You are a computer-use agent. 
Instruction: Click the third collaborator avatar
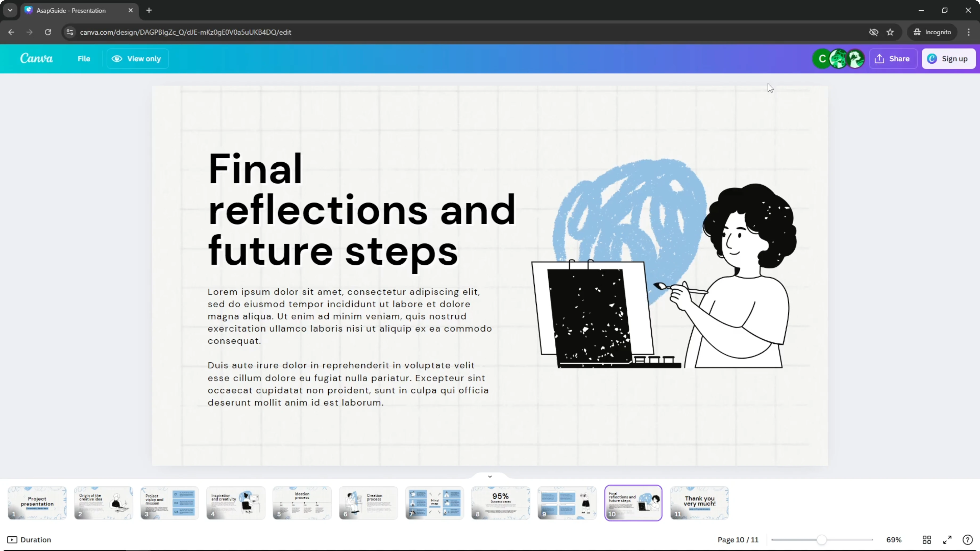[856, 59]
